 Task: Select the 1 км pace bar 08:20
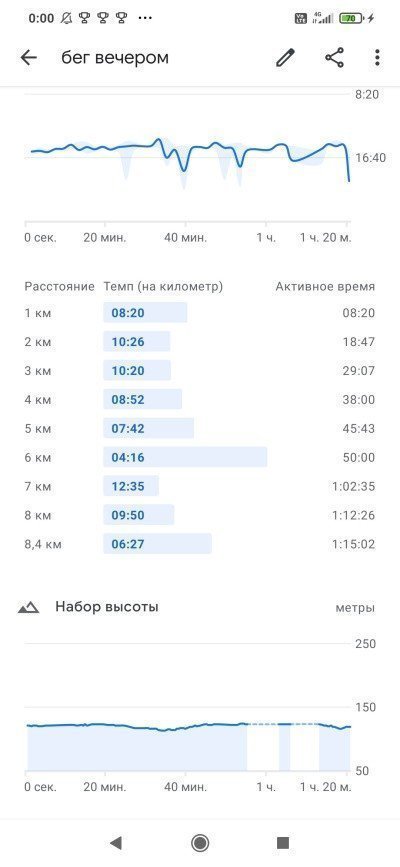[145, 313]
